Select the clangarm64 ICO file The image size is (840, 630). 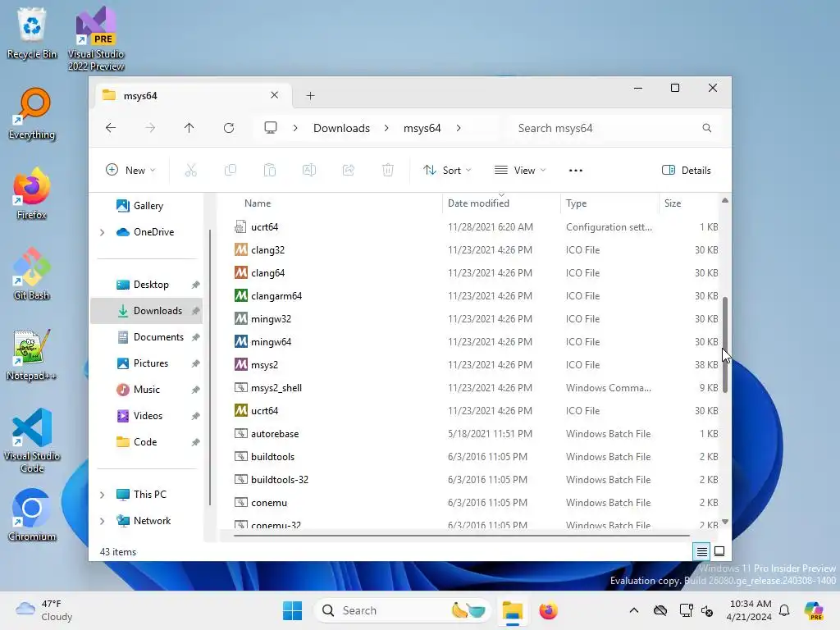pos(476,295)
